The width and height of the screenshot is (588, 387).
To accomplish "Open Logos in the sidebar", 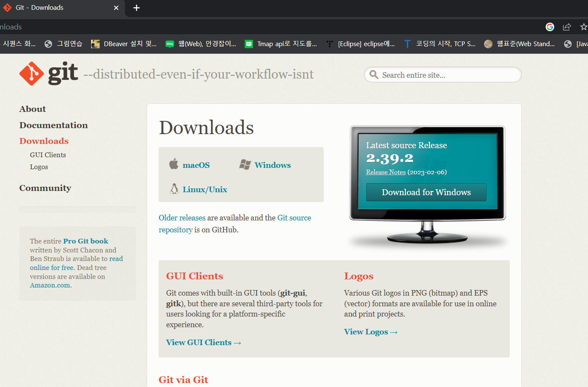I will (x=39, y=167).
